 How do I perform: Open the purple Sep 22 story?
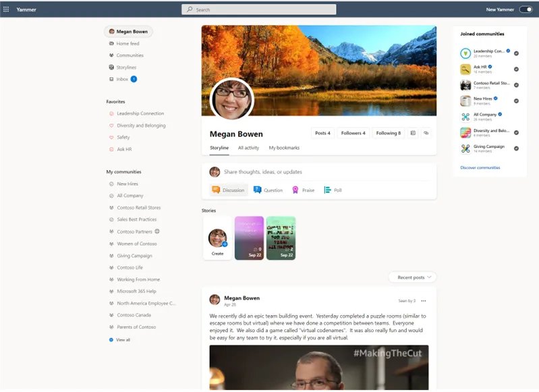tap(249, 238)
